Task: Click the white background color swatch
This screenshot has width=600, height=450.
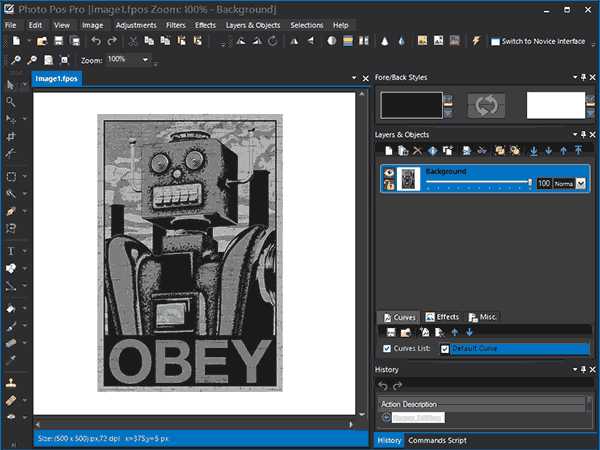Action: click(556, 105)
